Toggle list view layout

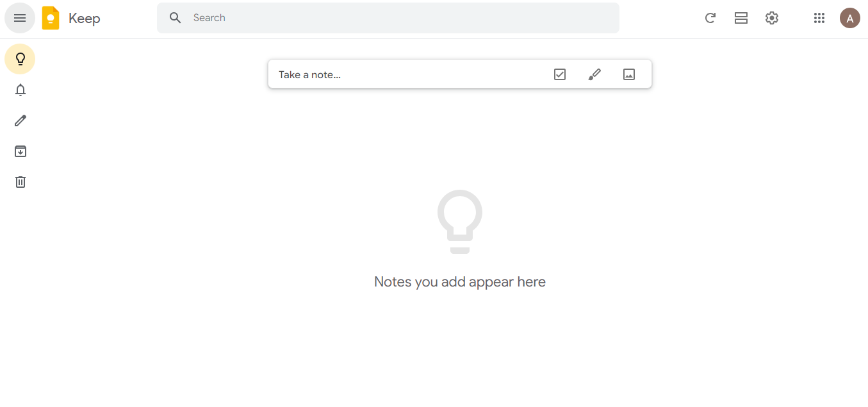coord(741,18)
